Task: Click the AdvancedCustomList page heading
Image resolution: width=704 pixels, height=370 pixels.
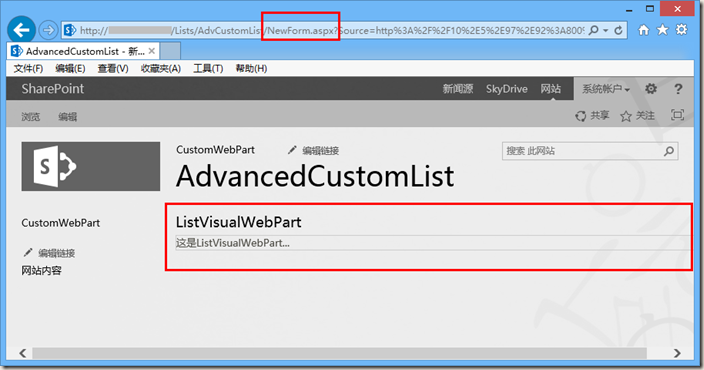Action: 315,176
